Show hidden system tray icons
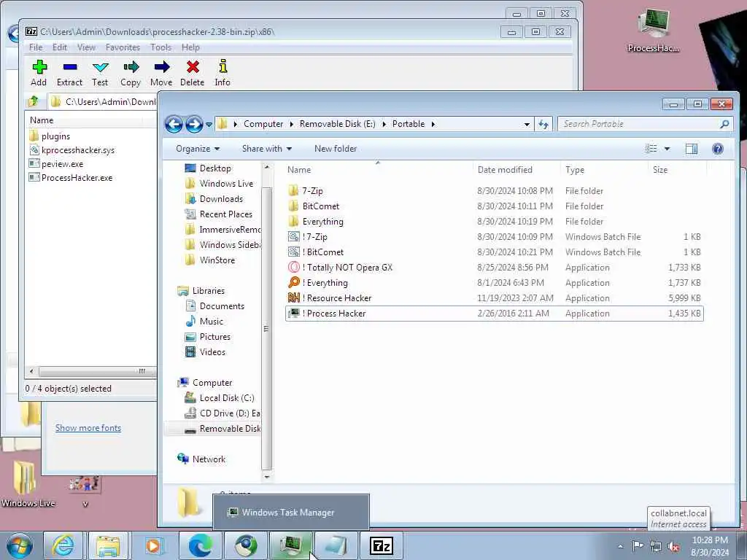747x560 pixels. coord(620,547)
